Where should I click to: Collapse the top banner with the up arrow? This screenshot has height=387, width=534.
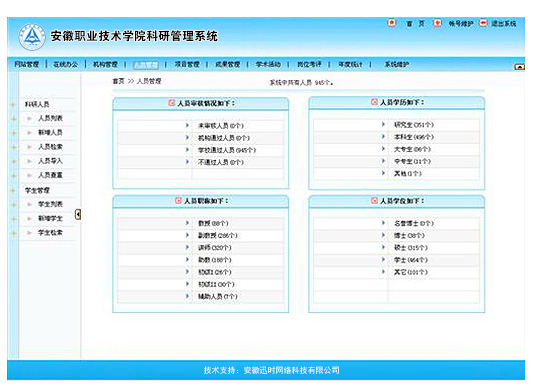pos(519,67)
